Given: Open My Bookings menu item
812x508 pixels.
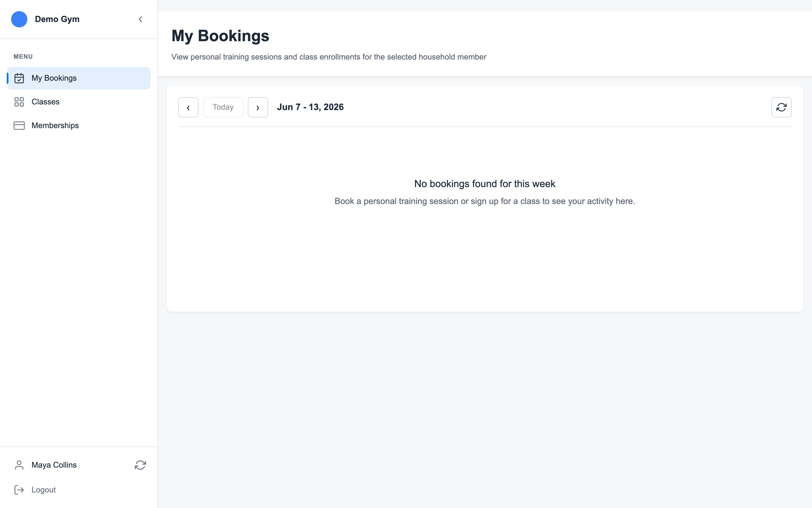Looking at the screenshot, I should [x=78, y=78].
